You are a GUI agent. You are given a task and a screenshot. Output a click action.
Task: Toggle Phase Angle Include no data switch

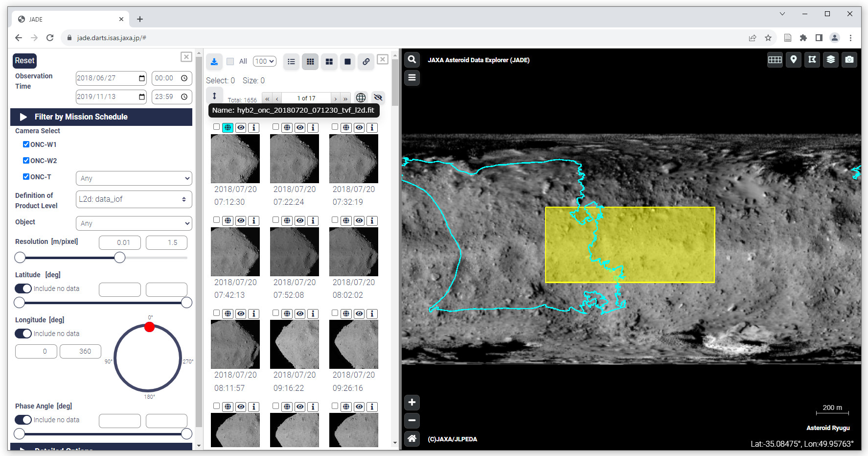click(23, 420)
